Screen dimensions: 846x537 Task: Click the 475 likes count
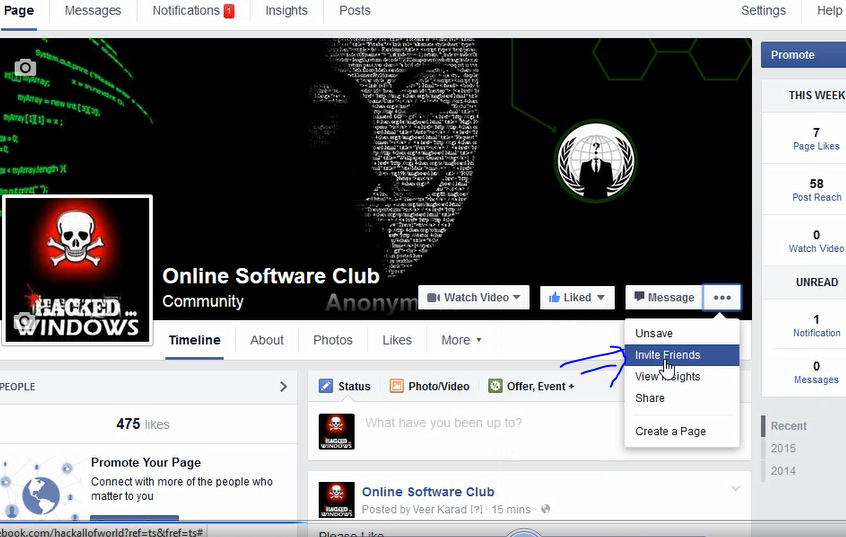pyautogui.click(x=143, y=424)
